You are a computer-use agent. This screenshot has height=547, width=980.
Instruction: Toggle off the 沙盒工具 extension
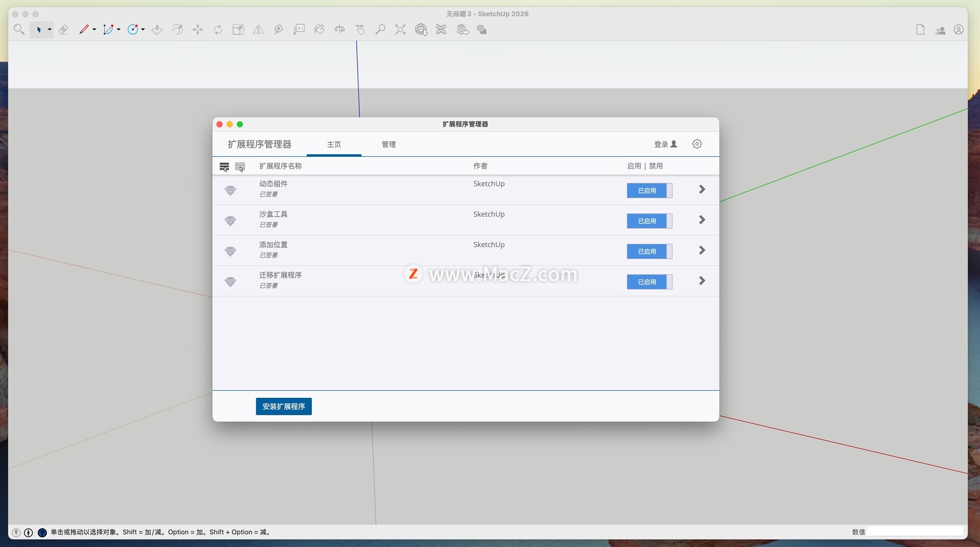pos(649,221)
